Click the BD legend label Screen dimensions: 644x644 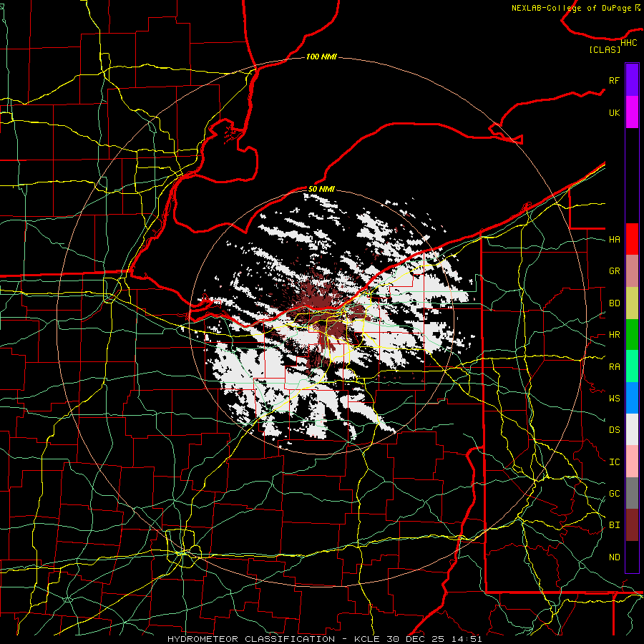pyautogui.click(x=615, y=303)
